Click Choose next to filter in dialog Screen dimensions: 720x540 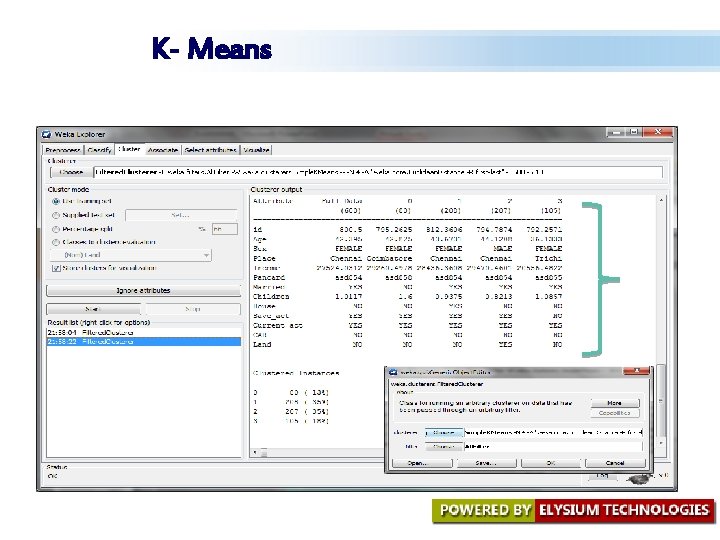click(x=444, y=446)
